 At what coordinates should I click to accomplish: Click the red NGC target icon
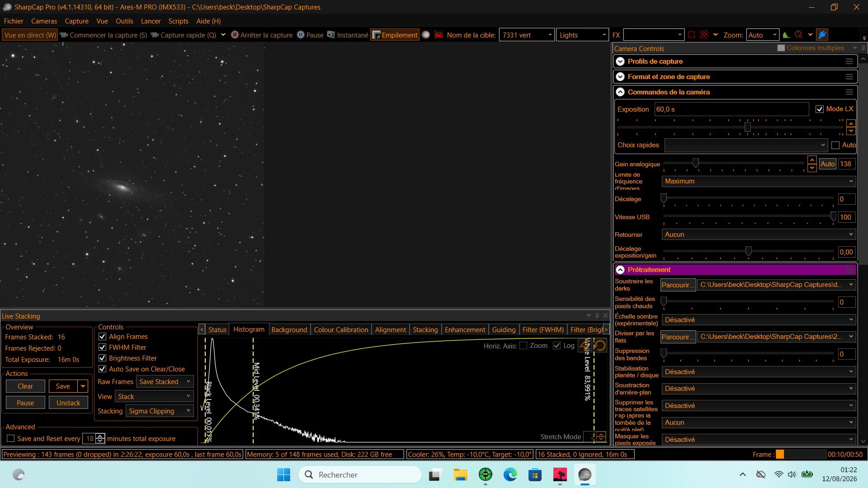439,35
